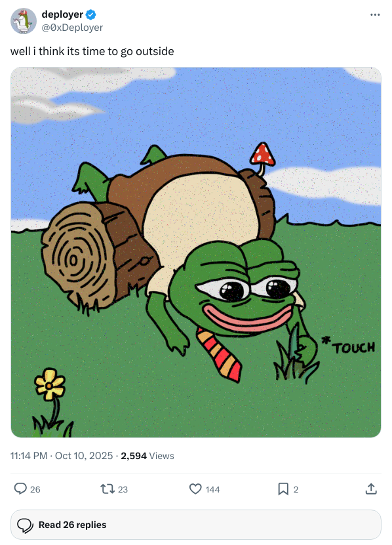Click the repost arrows icon
The width and height of the screenshot is (392, 545).
point(108,489)
